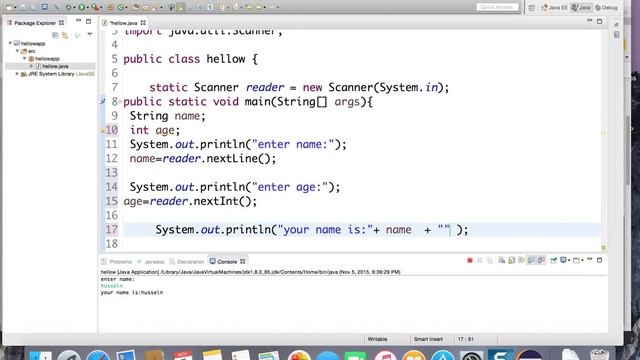Click the New Java Class icon
Viewport: 640px width, 360px height.
(121, 7)
